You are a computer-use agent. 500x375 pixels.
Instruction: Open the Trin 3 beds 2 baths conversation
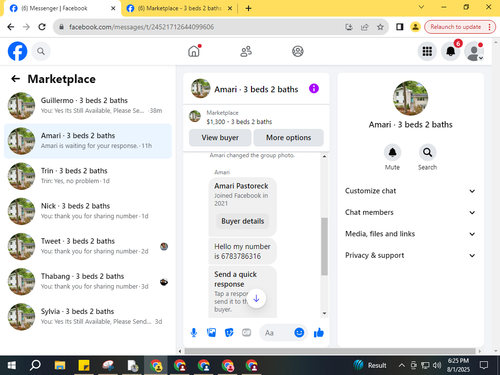pyautogui.click(x=88, y=176)
